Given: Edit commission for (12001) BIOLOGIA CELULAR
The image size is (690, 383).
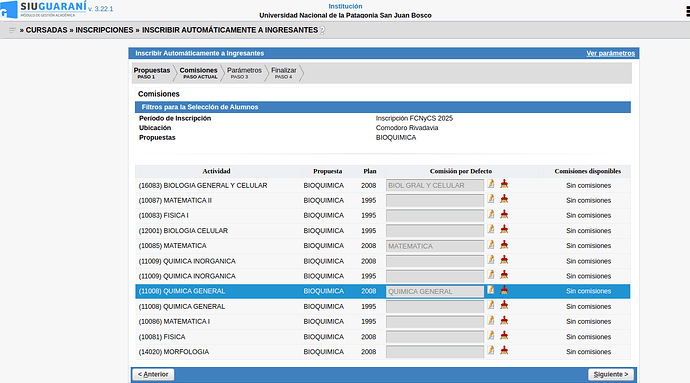Looking at the screenshot, I should 491,229.
